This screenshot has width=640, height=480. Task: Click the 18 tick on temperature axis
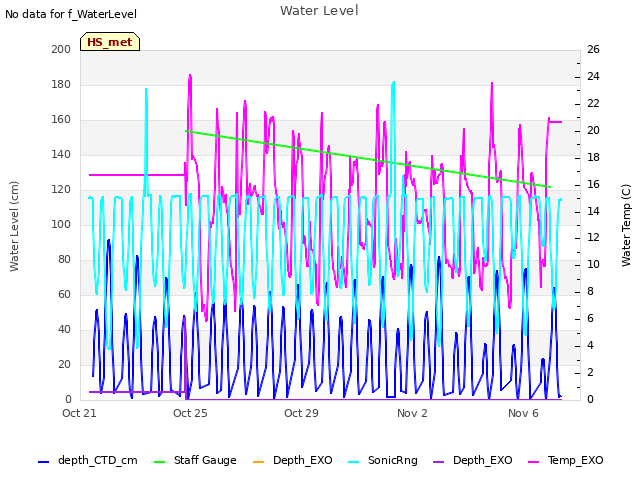tap(593, 157)
